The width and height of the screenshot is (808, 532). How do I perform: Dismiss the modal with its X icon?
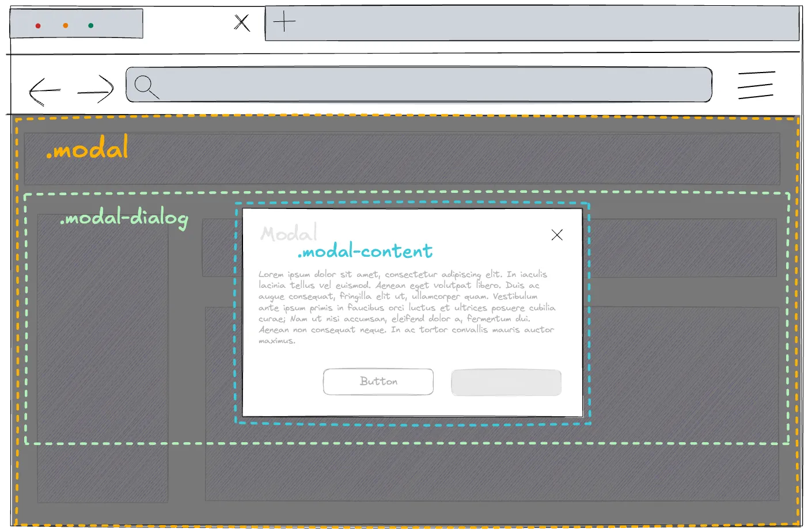tap(557, 235)
